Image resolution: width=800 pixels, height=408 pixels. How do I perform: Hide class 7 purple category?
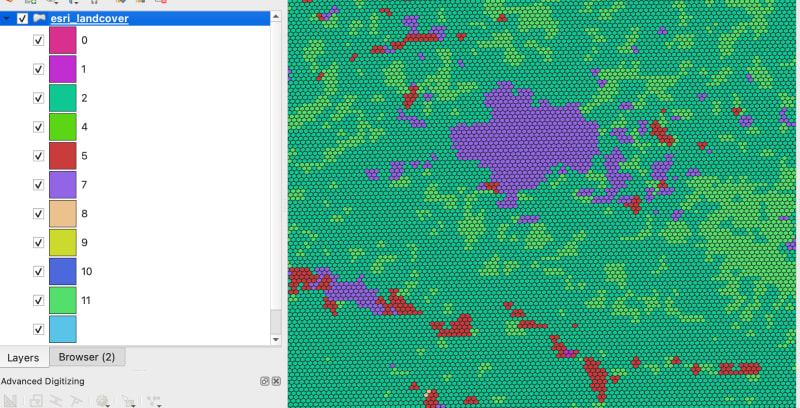(39, 185)
